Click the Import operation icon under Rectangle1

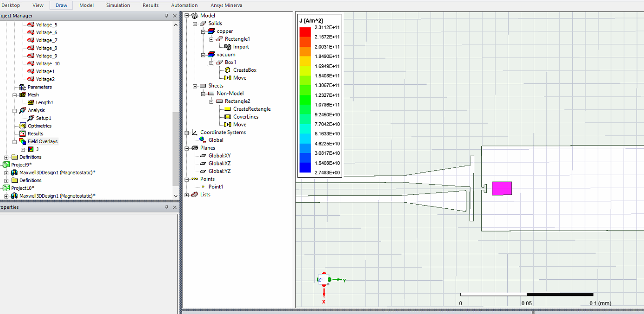pos(228,47)
